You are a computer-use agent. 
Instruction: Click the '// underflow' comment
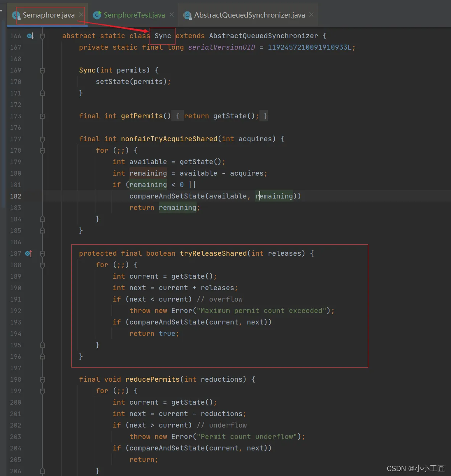(222, 425)
